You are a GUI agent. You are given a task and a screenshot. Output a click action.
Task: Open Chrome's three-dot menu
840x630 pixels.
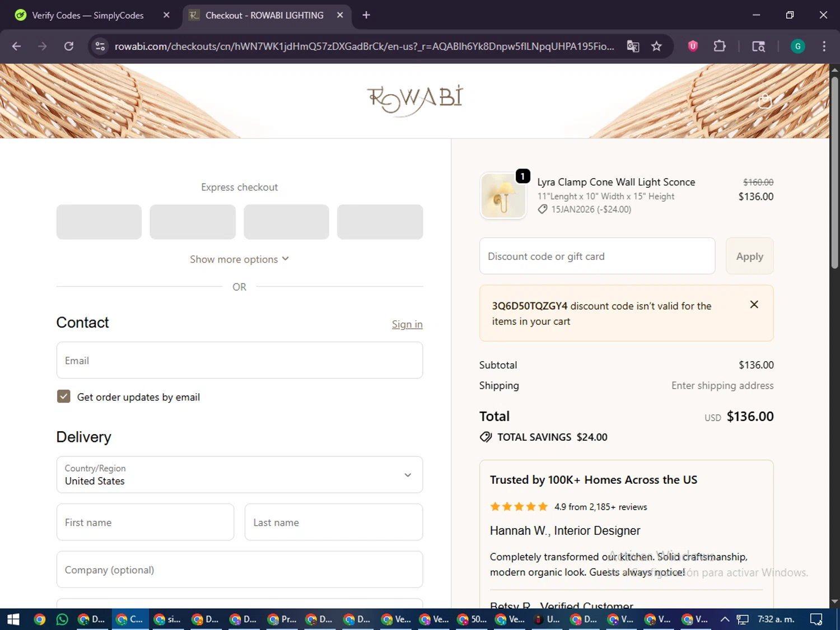824,46
